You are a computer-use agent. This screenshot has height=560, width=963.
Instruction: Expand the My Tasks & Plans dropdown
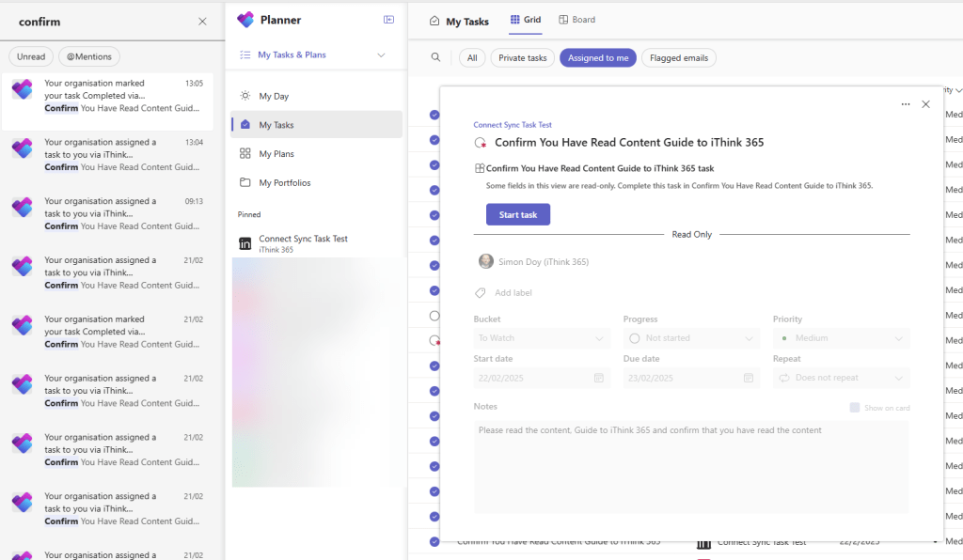(x=381, y=55)
